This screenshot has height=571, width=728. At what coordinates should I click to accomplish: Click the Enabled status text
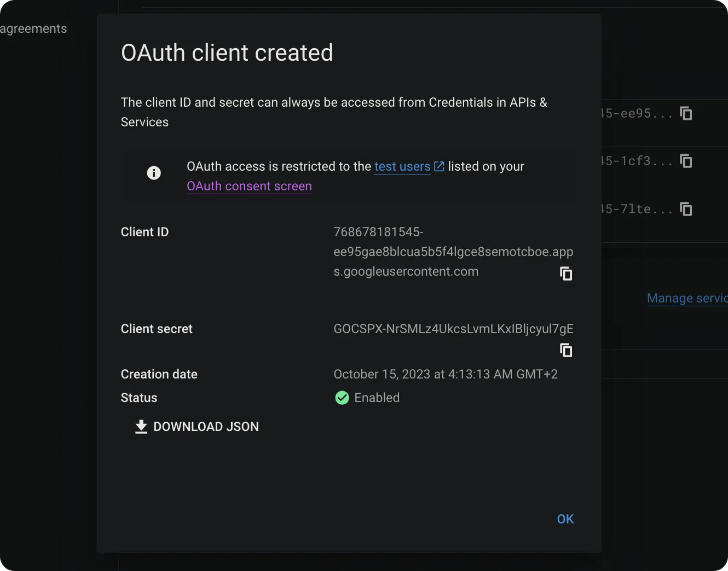(x=377, y=398)
